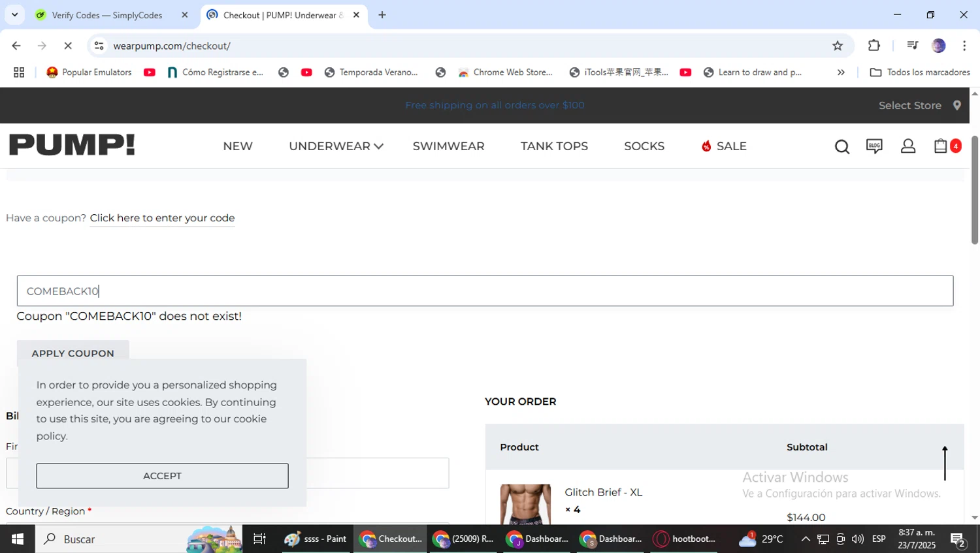The image size is (980, 553).
Task: Open Windows Start menu
Action: pos(17,539)
